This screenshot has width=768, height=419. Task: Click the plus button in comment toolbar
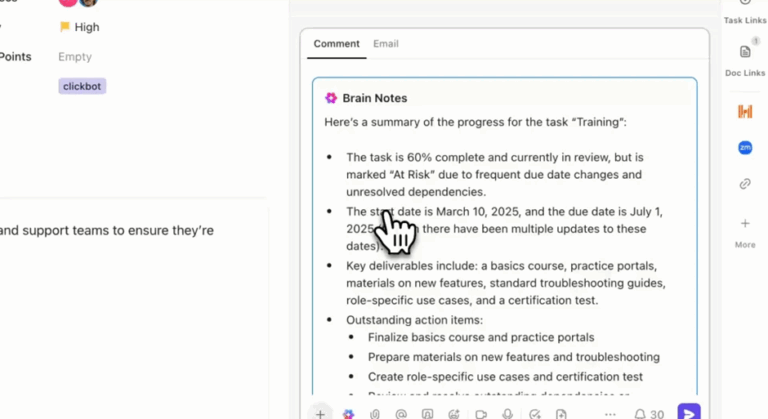pos(320,413)
